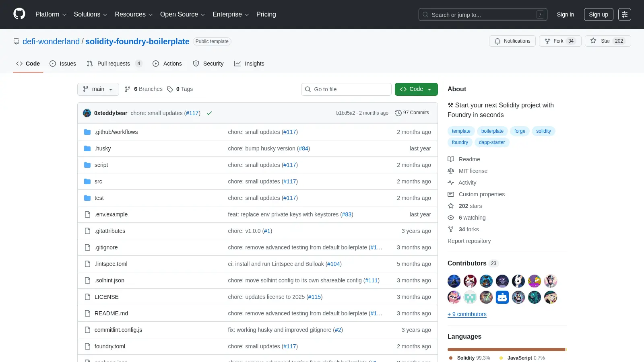Open commit hash b1bd5a2
The height and width of the screenshot is (362, 644).
(x=345, y=113)
